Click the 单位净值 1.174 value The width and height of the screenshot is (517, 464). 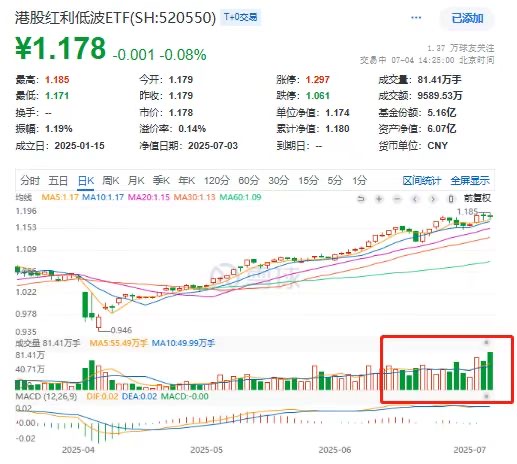pyautogui.click(x=337, y=113)
